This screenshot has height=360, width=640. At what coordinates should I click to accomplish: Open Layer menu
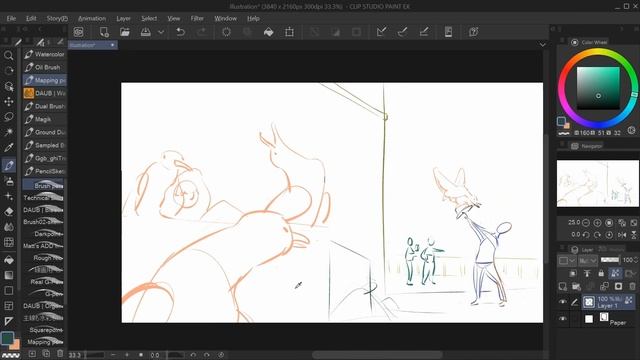[x=123, y=18]
